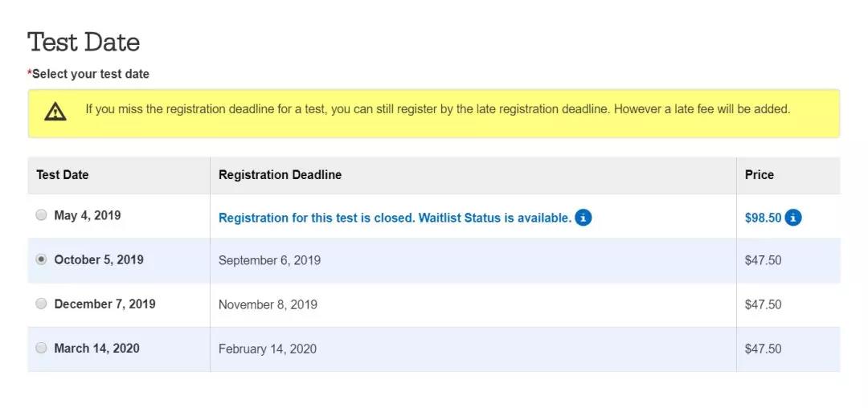Click the October 5, 2019 date label

pyautogui.click(x=99, y=259)
